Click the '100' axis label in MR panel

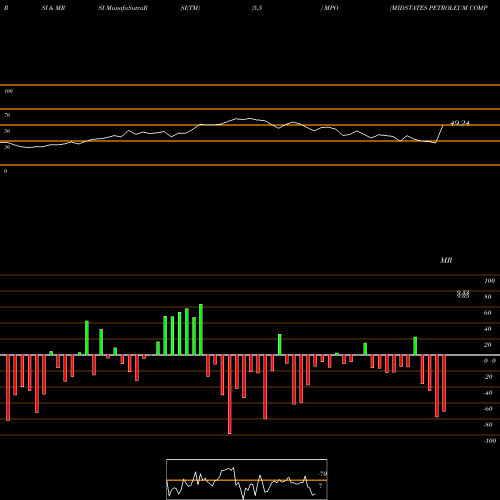click(x=490, y=281)
